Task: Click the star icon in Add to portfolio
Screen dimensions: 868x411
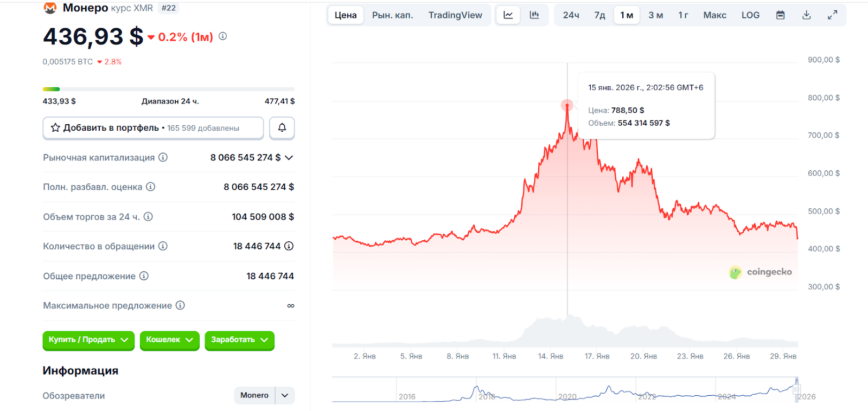Action: click(55, 128)
